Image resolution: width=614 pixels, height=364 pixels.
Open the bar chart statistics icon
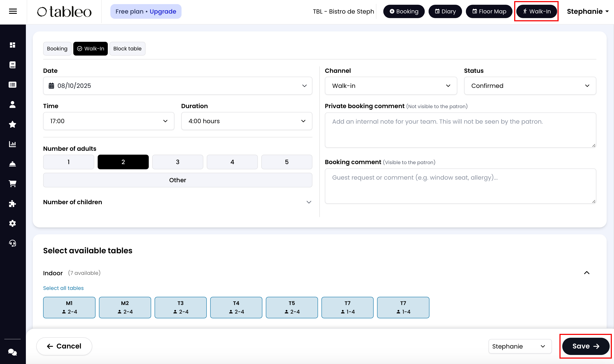pyautogui.click(x=13, y=144)
